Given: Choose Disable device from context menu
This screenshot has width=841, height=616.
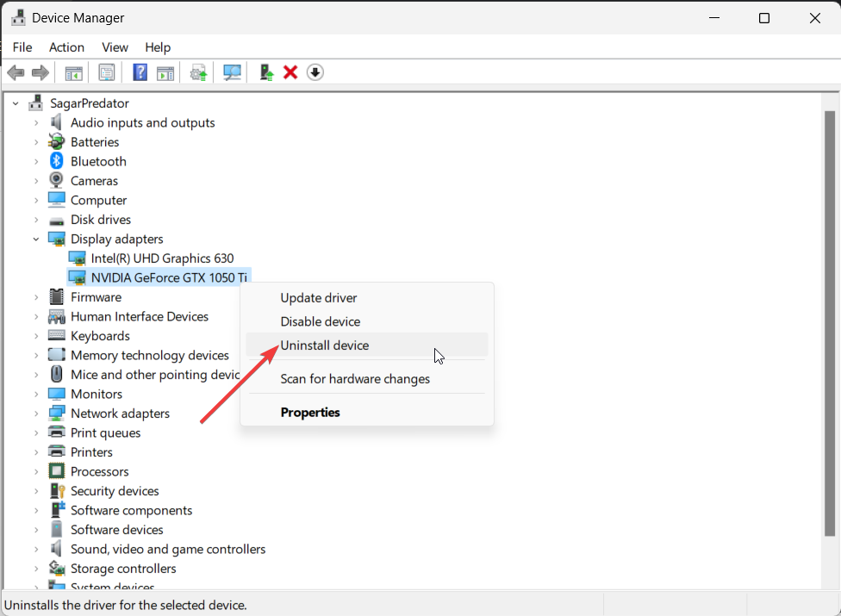Looking at the screenshot, I should point(367,321).
